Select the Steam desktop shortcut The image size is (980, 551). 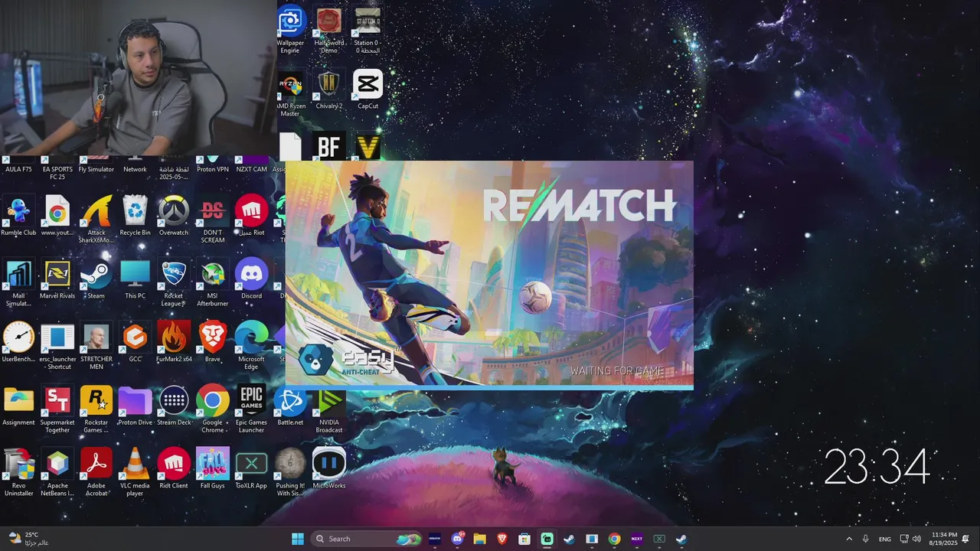pos(96,279)
